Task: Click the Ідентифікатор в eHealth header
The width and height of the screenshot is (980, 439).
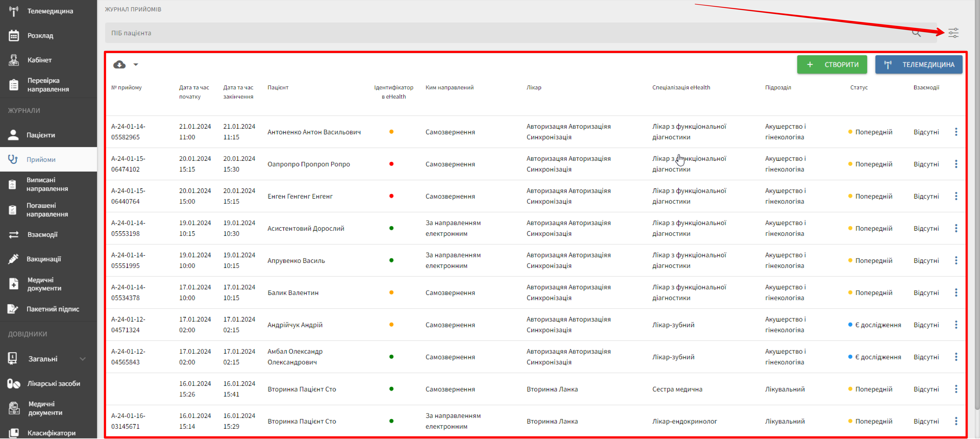Action: point(394,92)
